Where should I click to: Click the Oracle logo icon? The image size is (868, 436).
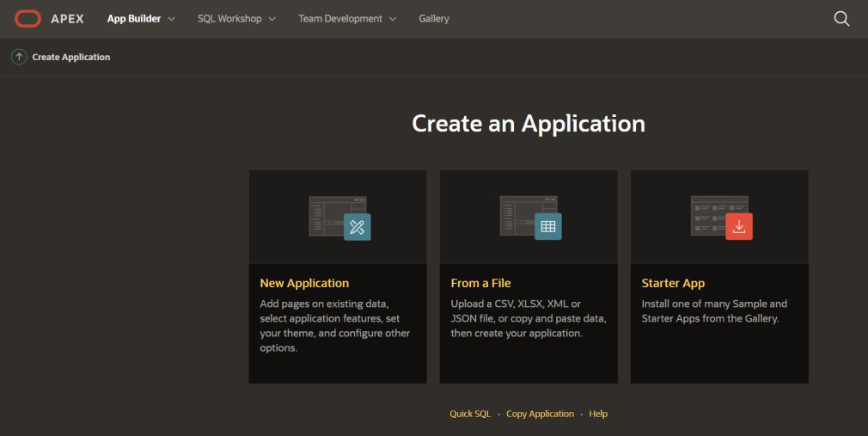pos(28,18)
